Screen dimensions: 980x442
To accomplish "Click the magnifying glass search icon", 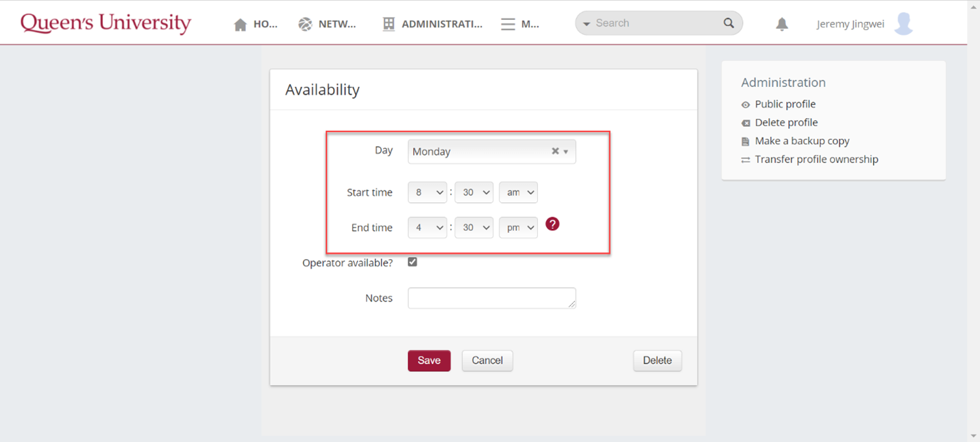I will click(x=728, y=23).
